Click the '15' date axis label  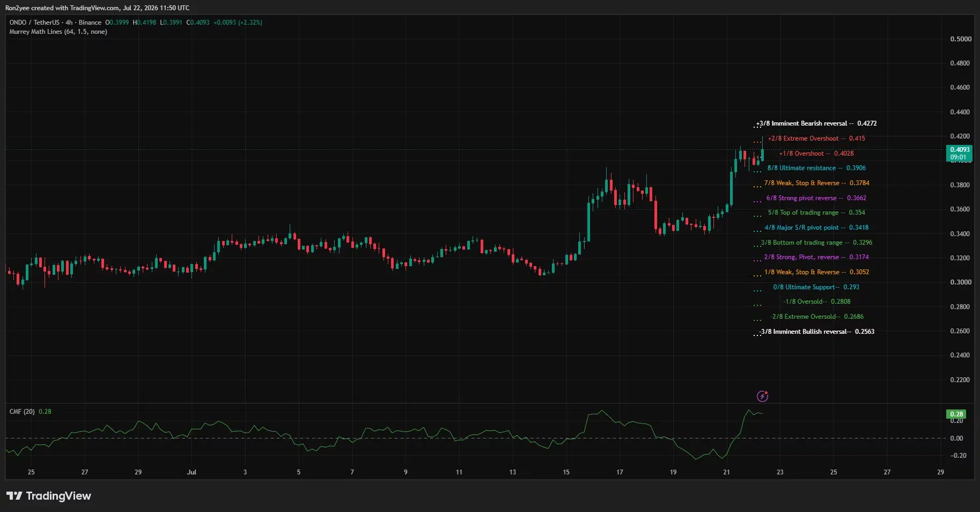(566, 472)
